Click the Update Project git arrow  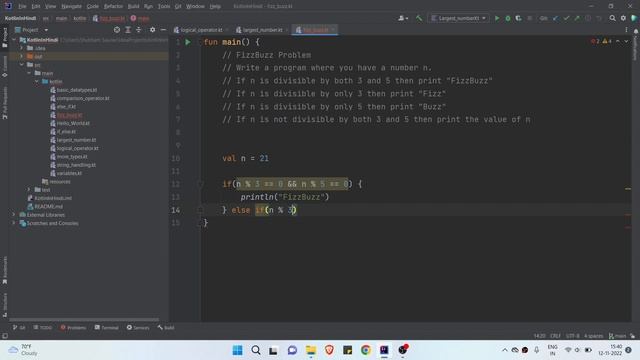[556, 18]
